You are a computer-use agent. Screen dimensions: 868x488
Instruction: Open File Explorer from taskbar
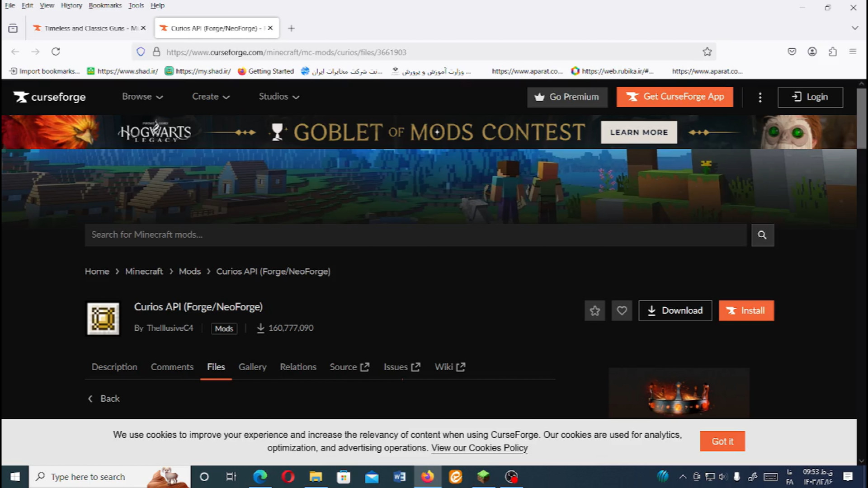316,477
